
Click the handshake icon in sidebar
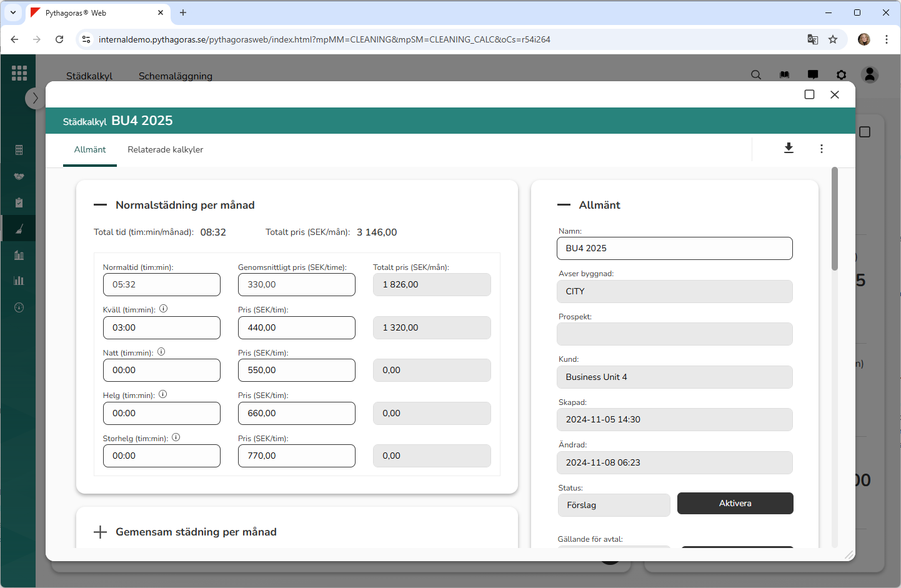(x=19, y=176)
